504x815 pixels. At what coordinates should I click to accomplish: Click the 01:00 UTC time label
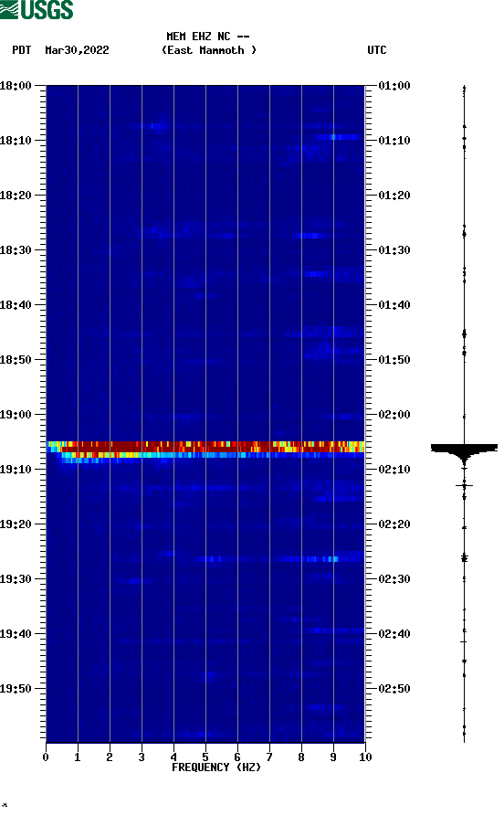394,86
